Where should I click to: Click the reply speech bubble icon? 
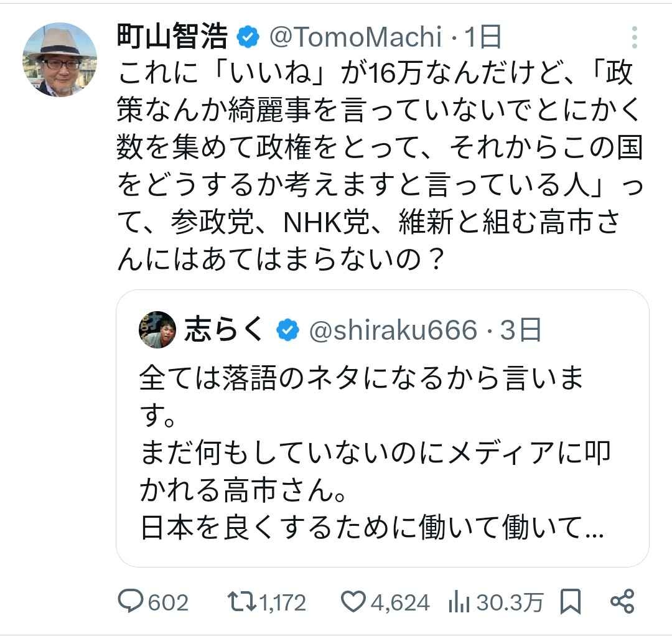pyautogui.click(x=130, y=602)
